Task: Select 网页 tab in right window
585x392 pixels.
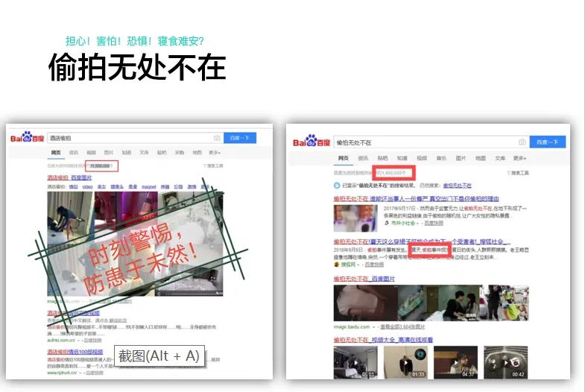Action: [x=344, y=158]
